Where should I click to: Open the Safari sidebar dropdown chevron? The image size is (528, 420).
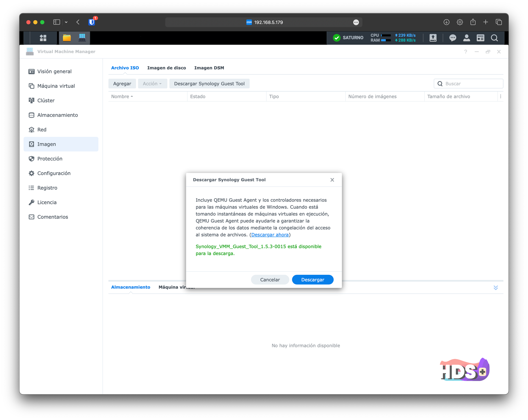[x=66, y=22]
